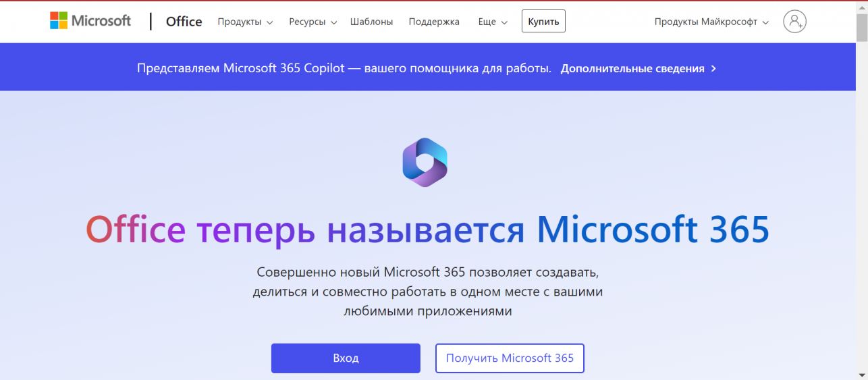Click the Microsoft 365 hexagon logo
The width and height of the screenshot is (868, 380).
coord(425,162)
